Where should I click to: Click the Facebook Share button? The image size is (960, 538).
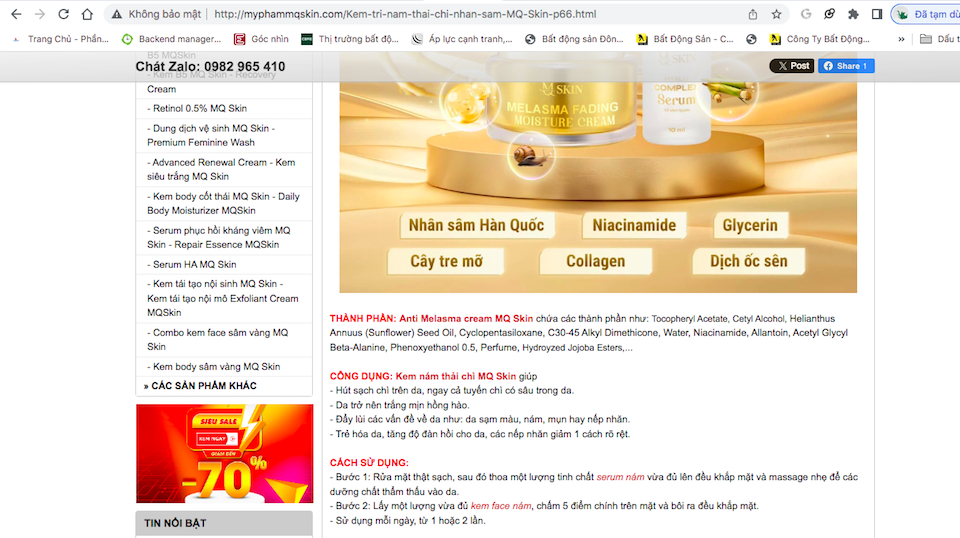click(x=846, y=65)
